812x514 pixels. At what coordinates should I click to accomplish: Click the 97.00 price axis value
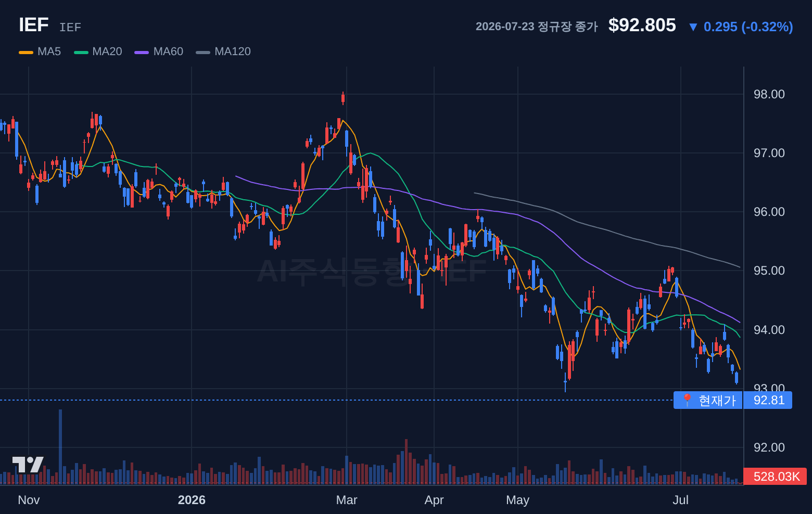point(769,153)
